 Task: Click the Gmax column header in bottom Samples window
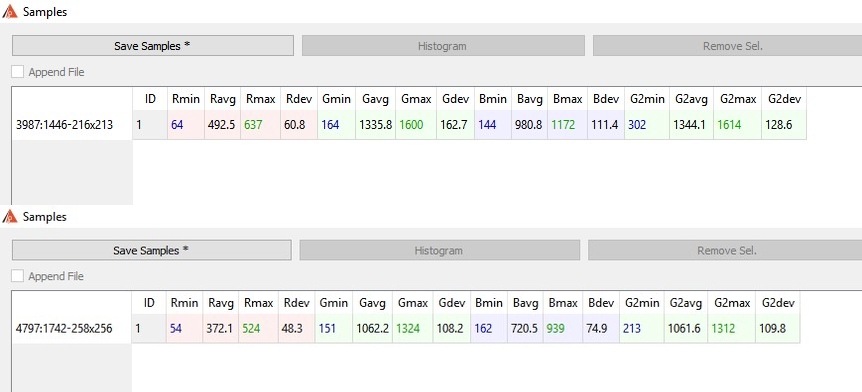click(x=412, y=303)
